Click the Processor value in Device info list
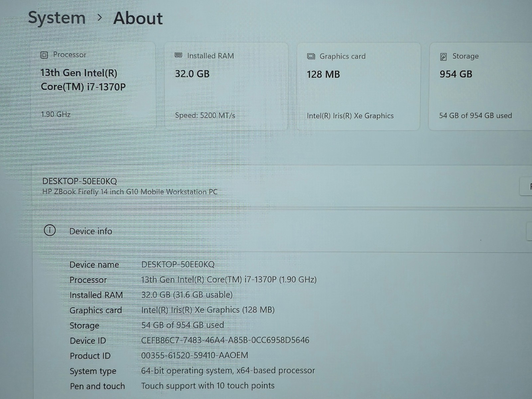Image resolution: width=532 pixels, height=399 pixels. point(229,280)
